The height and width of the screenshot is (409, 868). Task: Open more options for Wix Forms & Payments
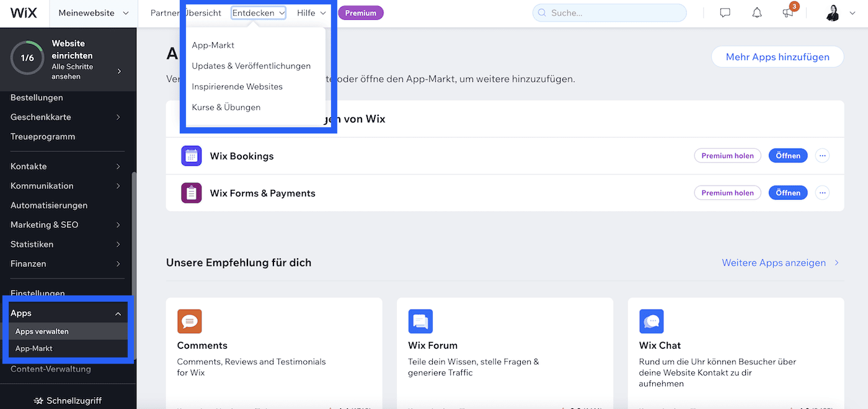point(822,192)
